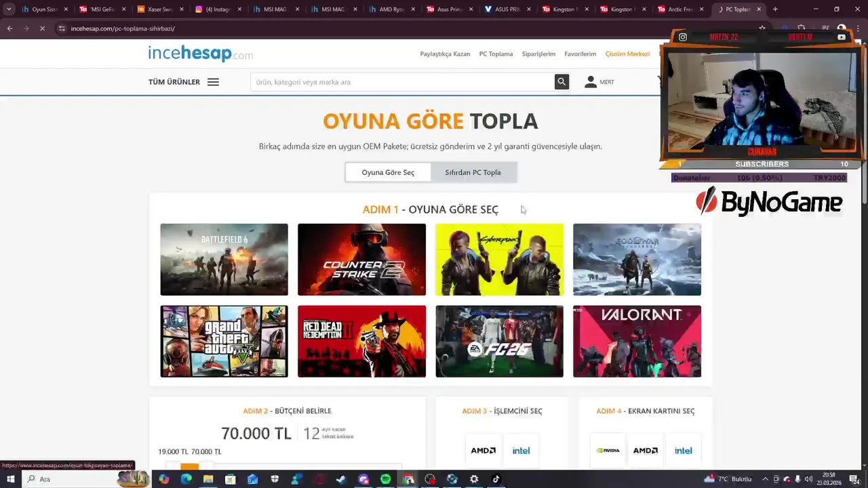The width and height of the screenshot is (868, 488).
Task: Close the Xaser Swo browser tab
Action: [182, 9]
